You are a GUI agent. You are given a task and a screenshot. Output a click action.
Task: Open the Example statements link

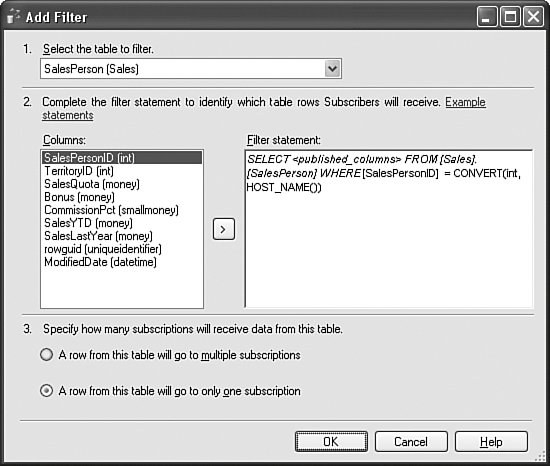pyautogui.click(x=465, y=102)
